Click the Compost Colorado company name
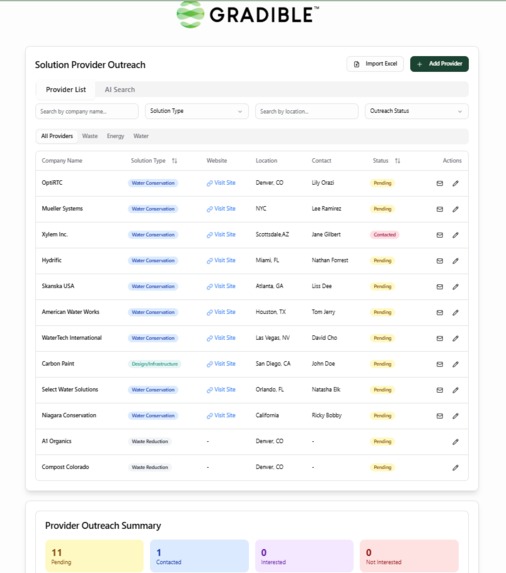This screenshot has width=506, height=573. pyautogui.click(x=65, y=467)
